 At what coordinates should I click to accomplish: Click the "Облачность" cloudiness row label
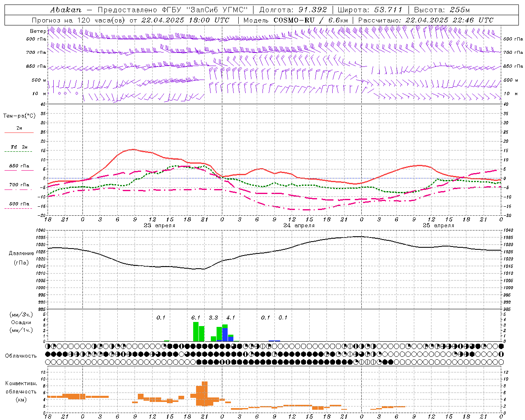tap(21, 356)
